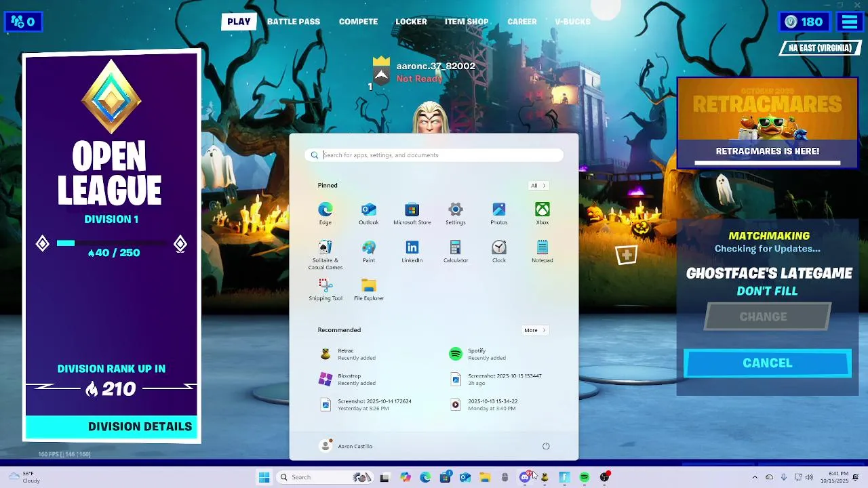Screen dimensions: 868x488
Task: Open the pinned Settings gear
Action: tap(456, 213)
